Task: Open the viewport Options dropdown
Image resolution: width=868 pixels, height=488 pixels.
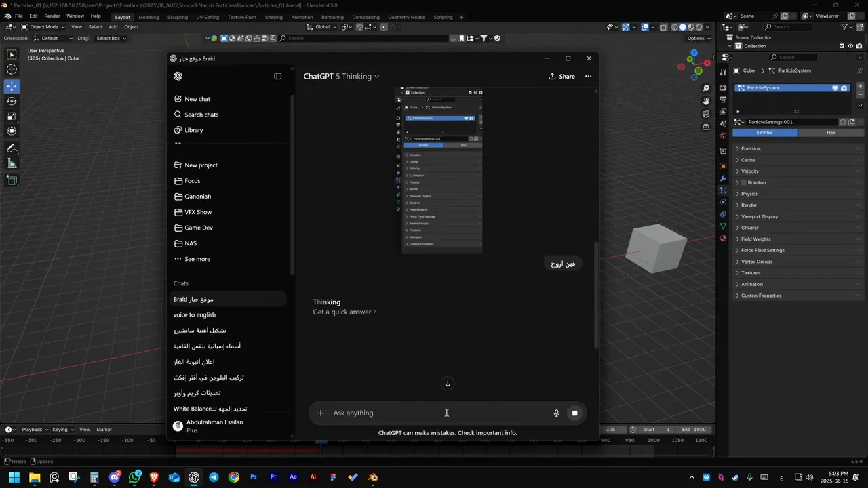Action: point(698,38)
